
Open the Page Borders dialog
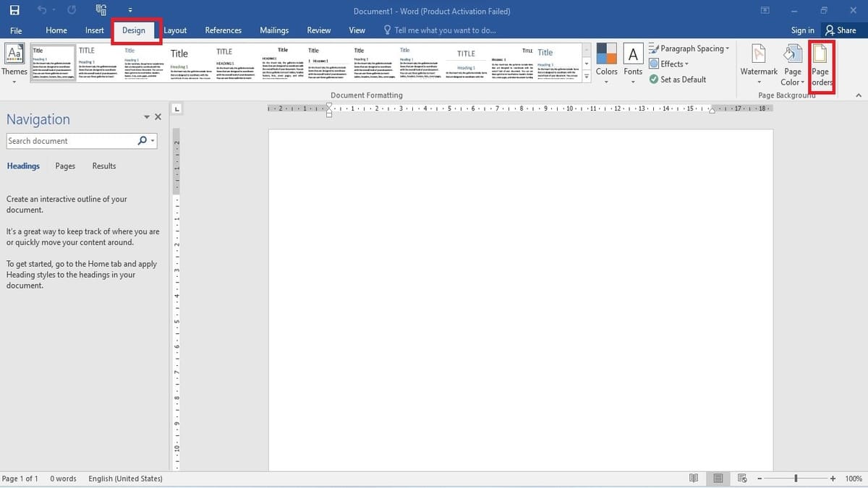click(x=821, y=64)
